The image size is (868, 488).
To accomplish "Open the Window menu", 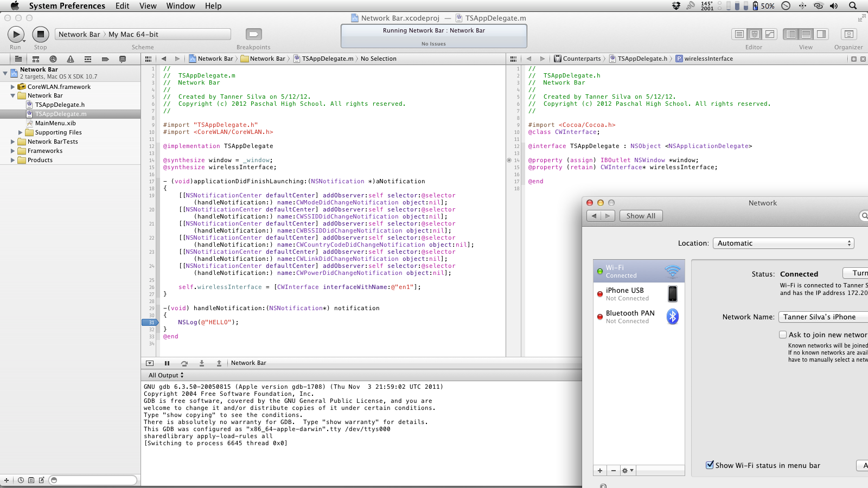I will point(181,6).
